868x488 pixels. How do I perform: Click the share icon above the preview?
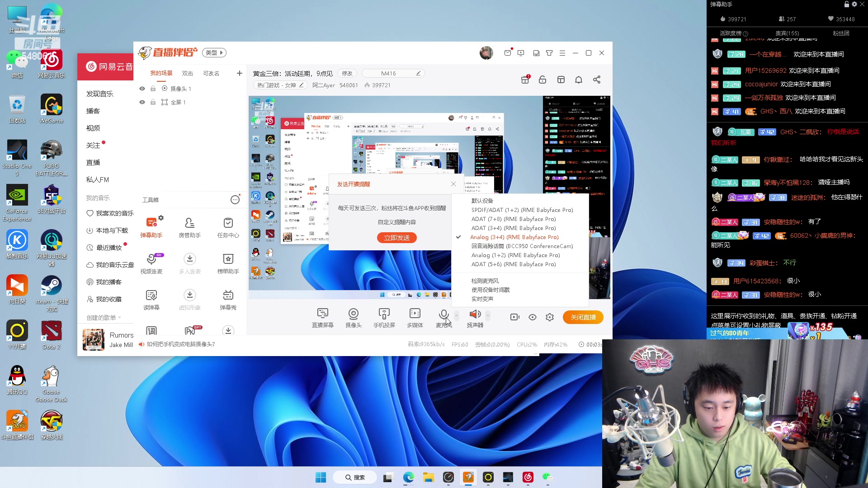(x=597, y=80)
